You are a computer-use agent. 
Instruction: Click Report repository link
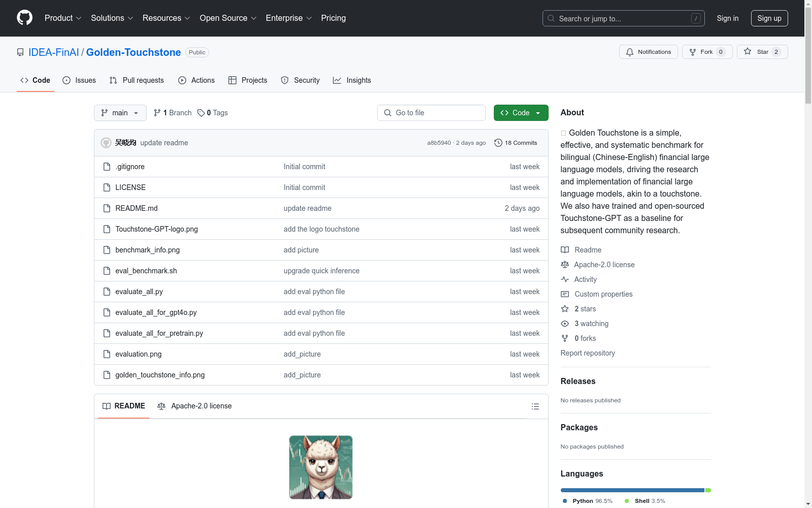(588, 353)
